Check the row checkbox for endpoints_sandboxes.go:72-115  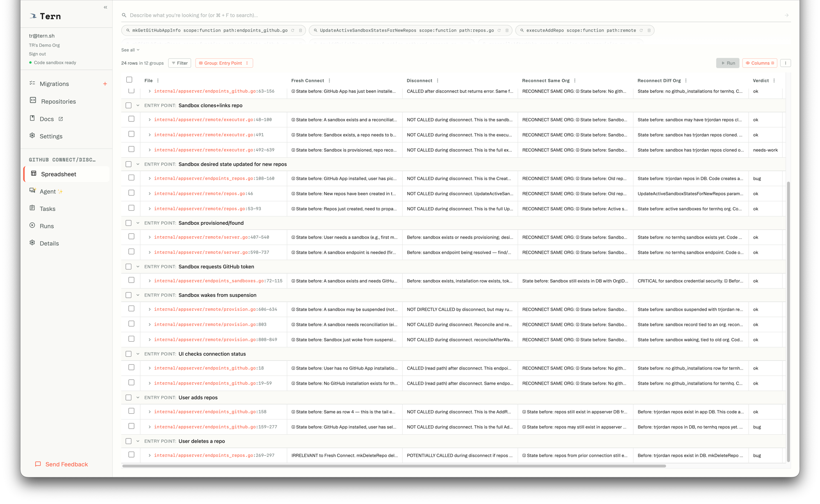point(131,280)
